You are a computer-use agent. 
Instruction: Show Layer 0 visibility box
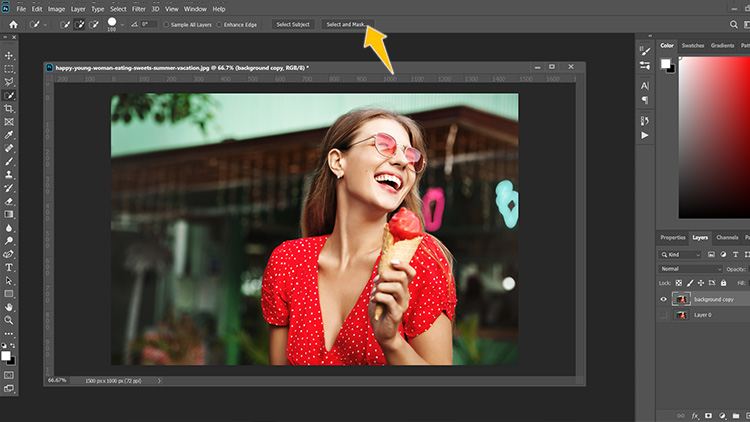[663, 315]
